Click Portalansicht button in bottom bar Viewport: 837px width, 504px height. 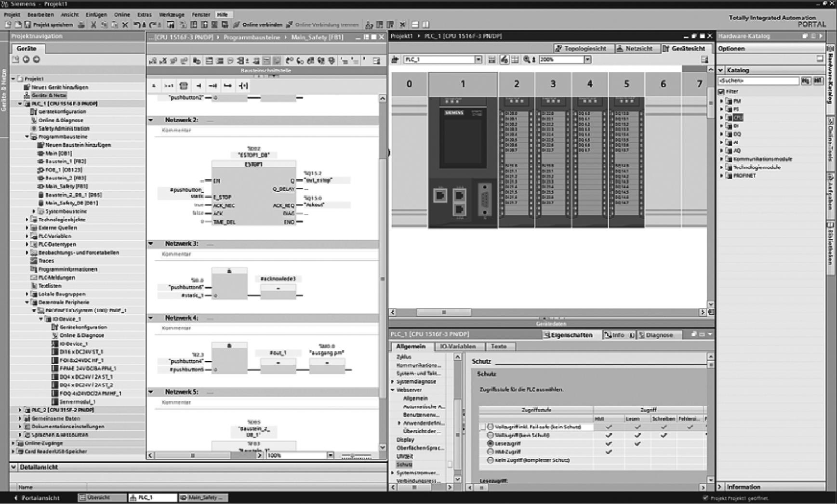tap(37, 498)
